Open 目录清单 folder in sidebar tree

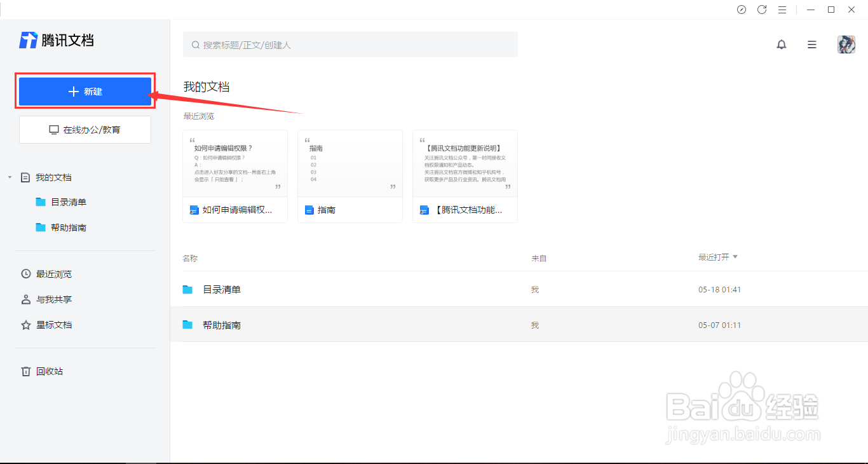pos(69,202)
